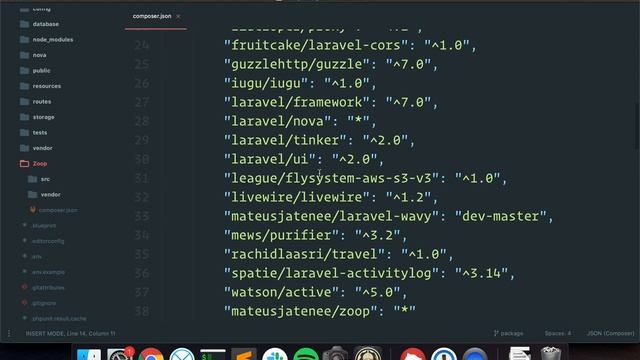The image size is (640, 360).
Task: Click the "laravel/nova" text on line 28
Action: tap(278, 121)
